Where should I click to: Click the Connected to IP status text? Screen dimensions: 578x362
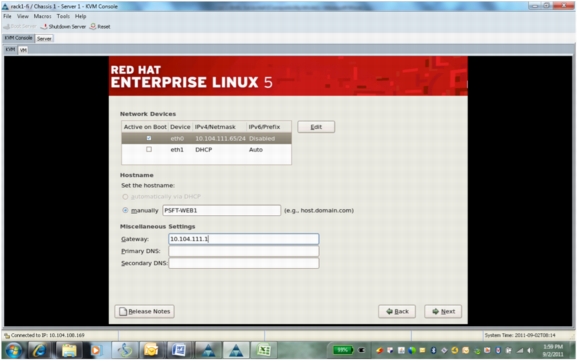click(48, 335)
